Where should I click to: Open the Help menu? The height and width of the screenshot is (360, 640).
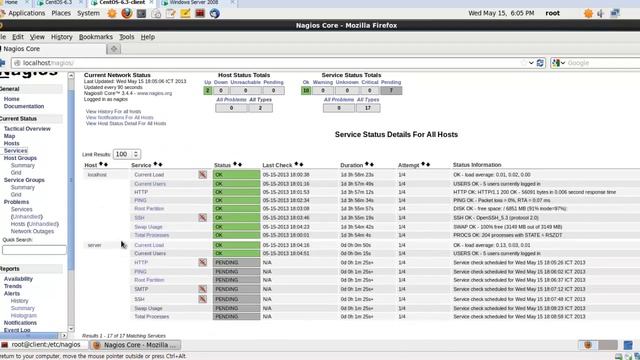pyautogui.click(x=148, y=37)
